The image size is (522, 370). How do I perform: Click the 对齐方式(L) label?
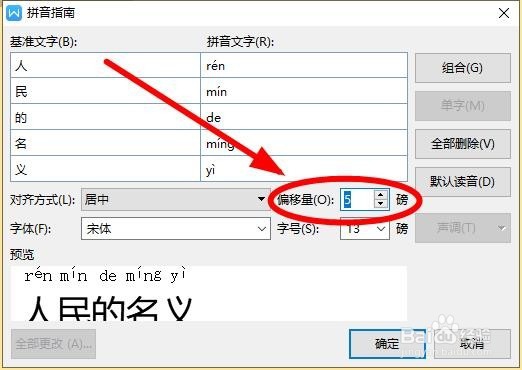tap(43, 200)
